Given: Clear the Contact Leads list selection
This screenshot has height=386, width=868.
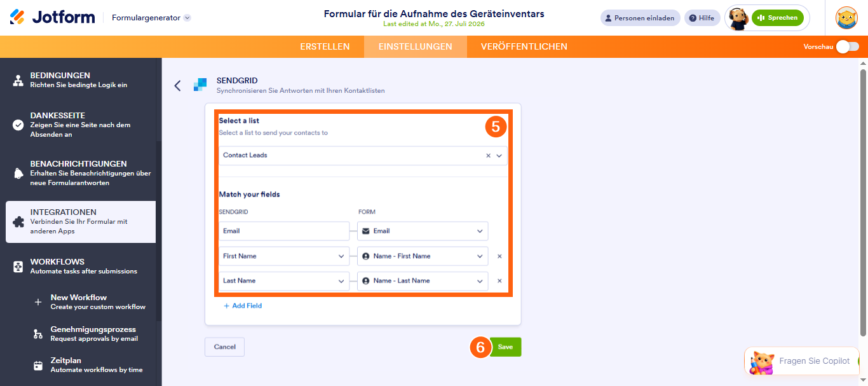Looking at the screenshot, I should point(488,156).
